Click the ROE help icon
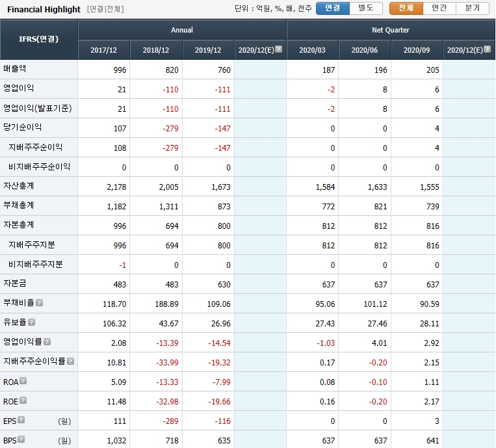Screen dimensions: 496x448 (23, 401)
